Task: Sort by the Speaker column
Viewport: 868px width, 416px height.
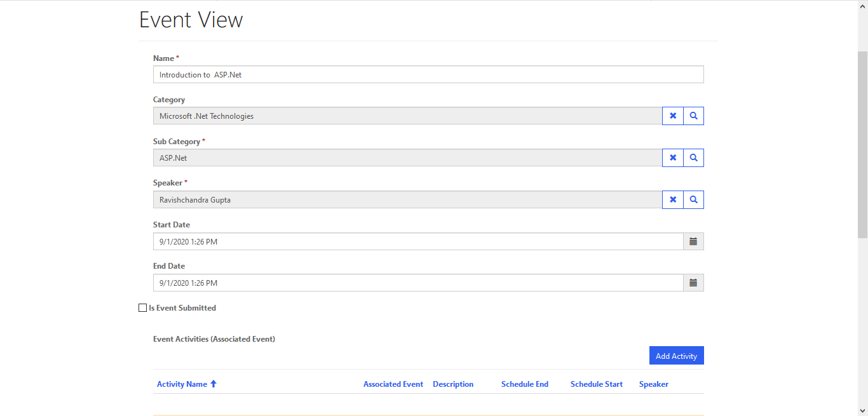Action: pos(653,384)
